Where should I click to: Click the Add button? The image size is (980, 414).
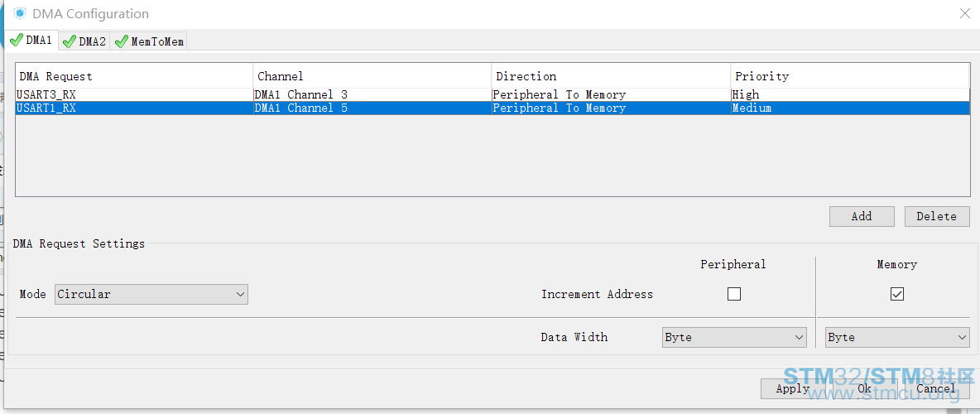(862, 216)
